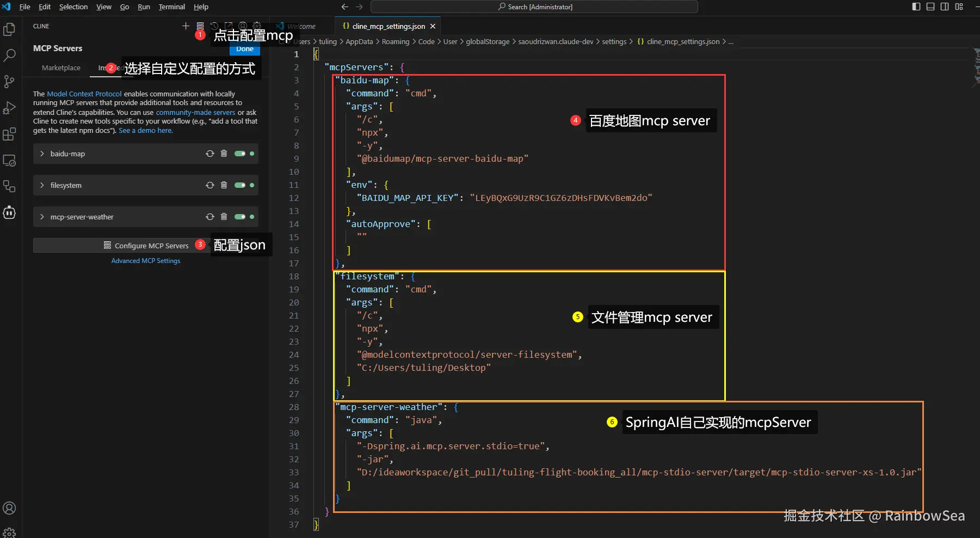980x538 pixels.
Task: Open the Manage gear at activity bar bottom
Action: [x=9, y=532]
